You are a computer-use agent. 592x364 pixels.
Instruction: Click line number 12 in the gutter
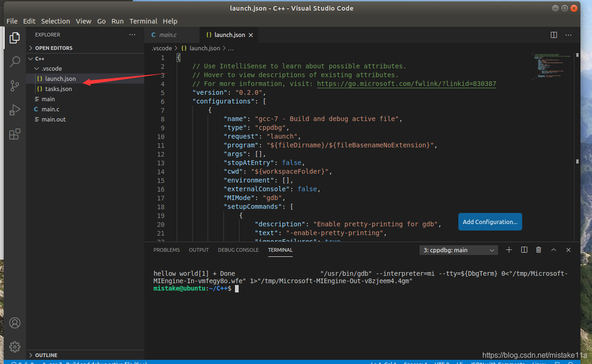pyautogui.click(x=160, y=154)
